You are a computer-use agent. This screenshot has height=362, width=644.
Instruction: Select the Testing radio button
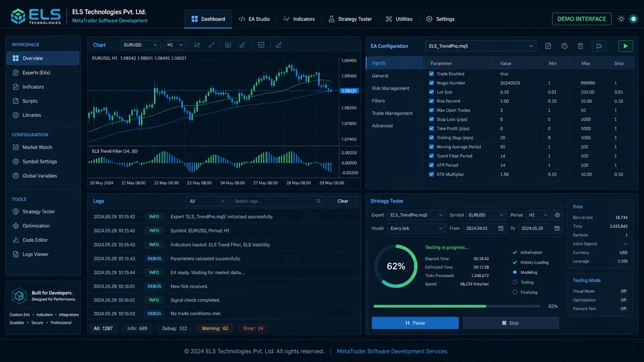tap(515, 282)
